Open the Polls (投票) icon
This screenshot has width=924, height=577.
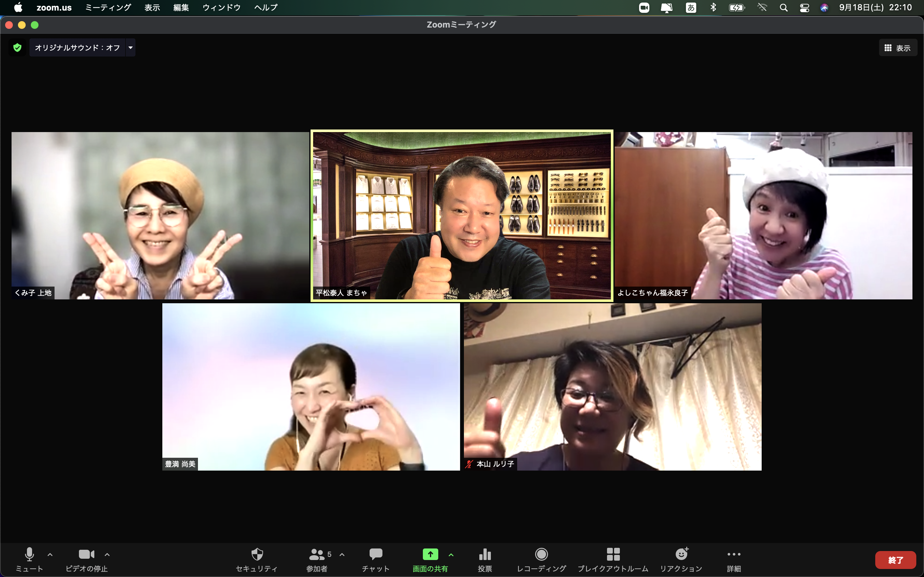pyautogui.click(x=484, y=554)
